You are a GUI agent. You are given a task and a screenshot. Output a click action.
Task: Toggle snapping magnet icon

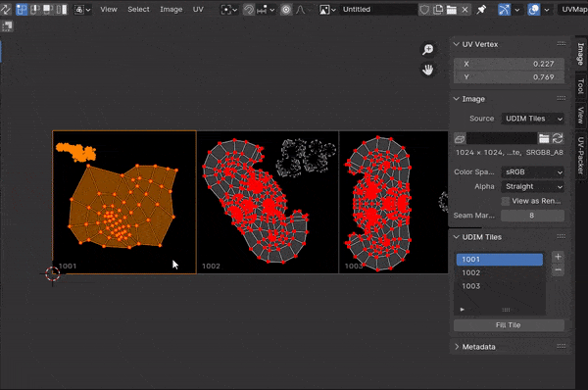tap(249, 10)
